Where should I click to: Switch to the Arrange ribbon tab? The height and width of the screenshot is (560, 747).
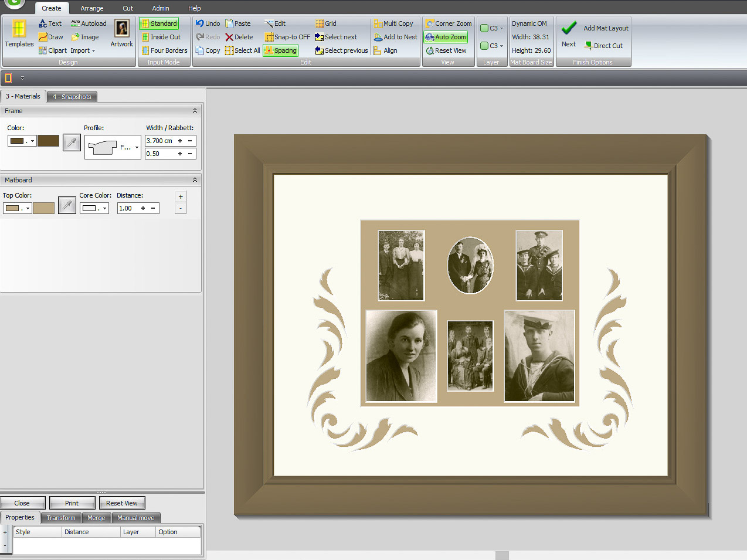pyautogui.click(x=91, y=8)
